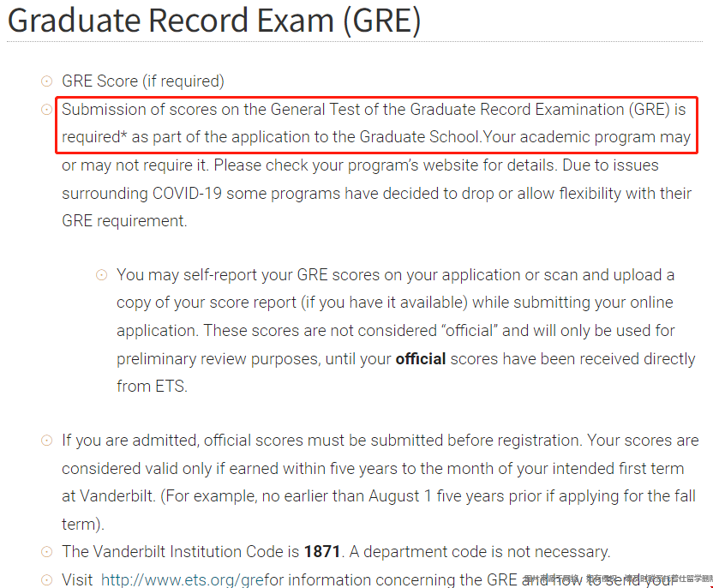Click the word COVID-19 in the paragraph
Viewport: 713px width, 588px height.
[187, 193]
